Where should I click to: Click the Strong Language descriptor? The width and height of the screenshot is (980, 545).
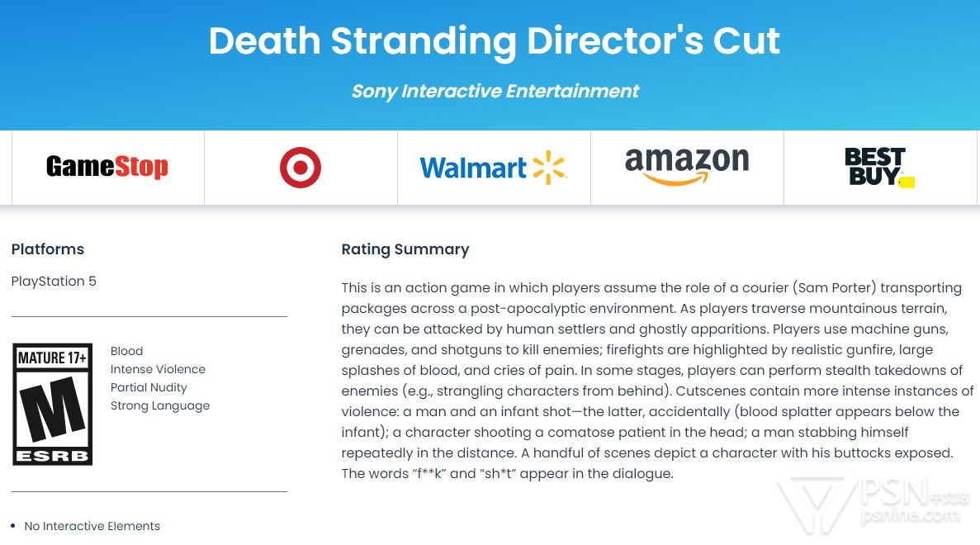(160, 405)
